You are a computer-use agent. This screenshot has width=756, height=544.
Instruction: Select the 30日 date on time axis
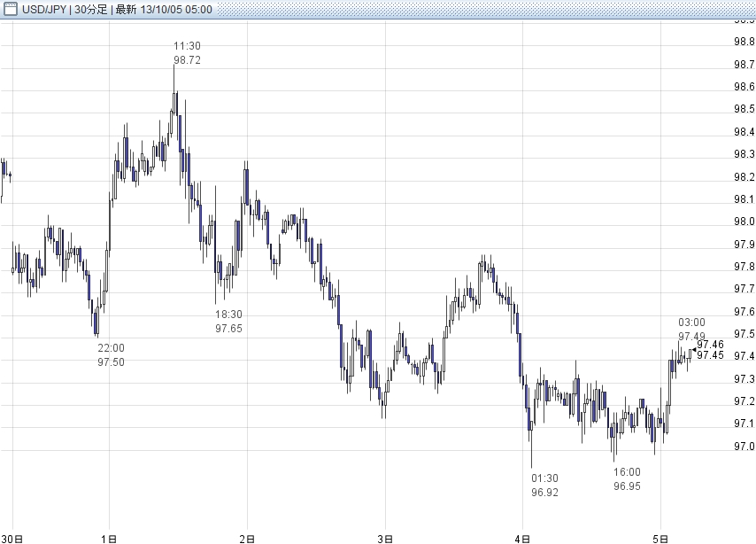tap(11, 538)
